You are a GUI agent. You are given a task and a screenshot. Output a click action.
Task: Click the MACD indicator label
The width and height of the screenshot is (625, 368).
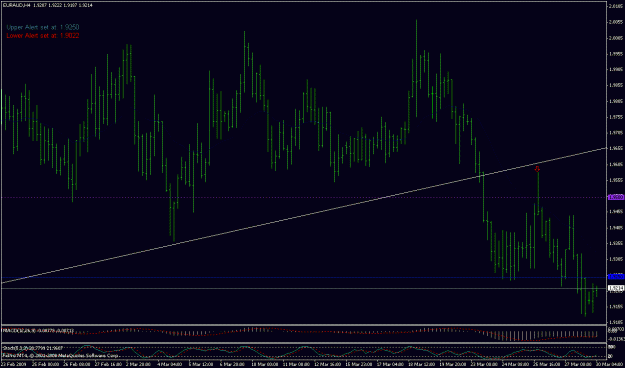(x=38, y=331)
